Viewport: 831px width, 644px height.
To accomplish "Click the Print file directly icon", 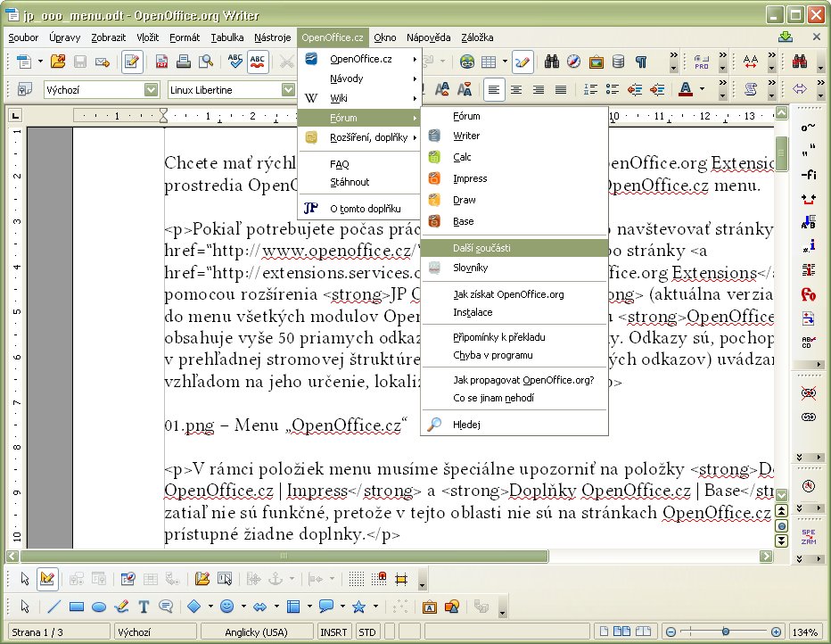I will click(x=184, y=62).
